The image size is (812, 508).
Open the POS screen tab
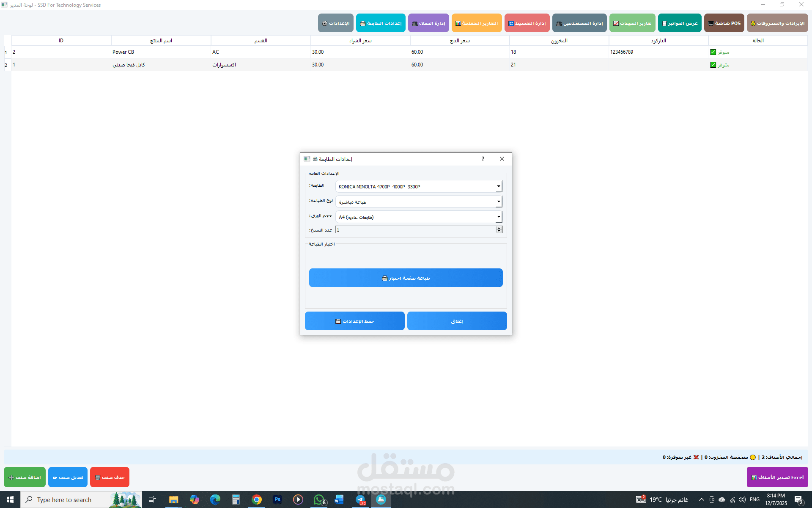pyautogui.click(x=724, y=23)
